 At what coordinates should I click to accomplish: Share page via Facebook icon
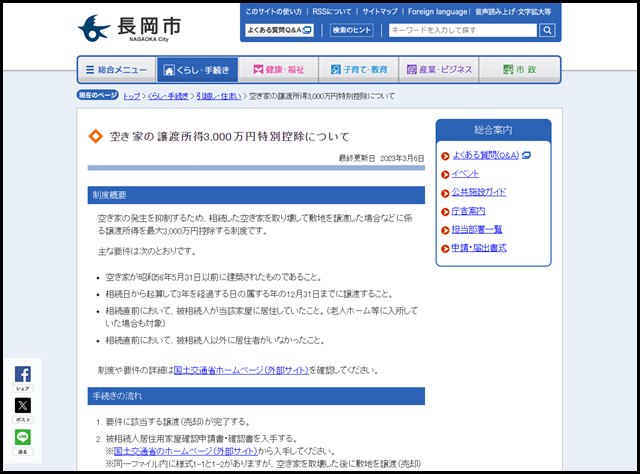[23, 374]
